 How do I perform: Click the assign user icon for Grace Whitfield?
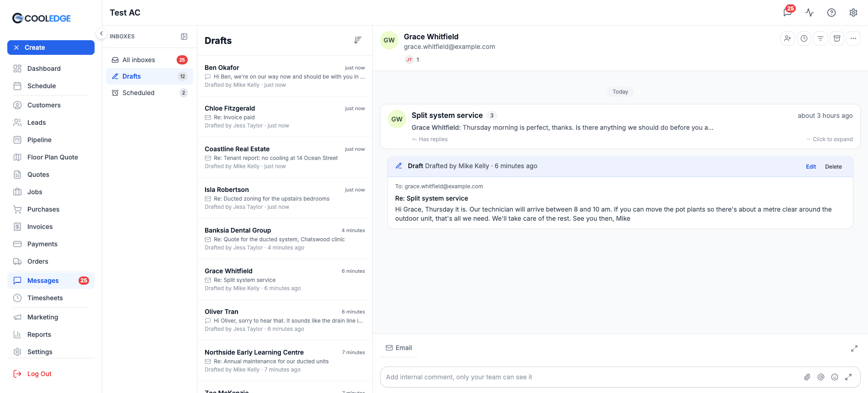coord(788,38)
